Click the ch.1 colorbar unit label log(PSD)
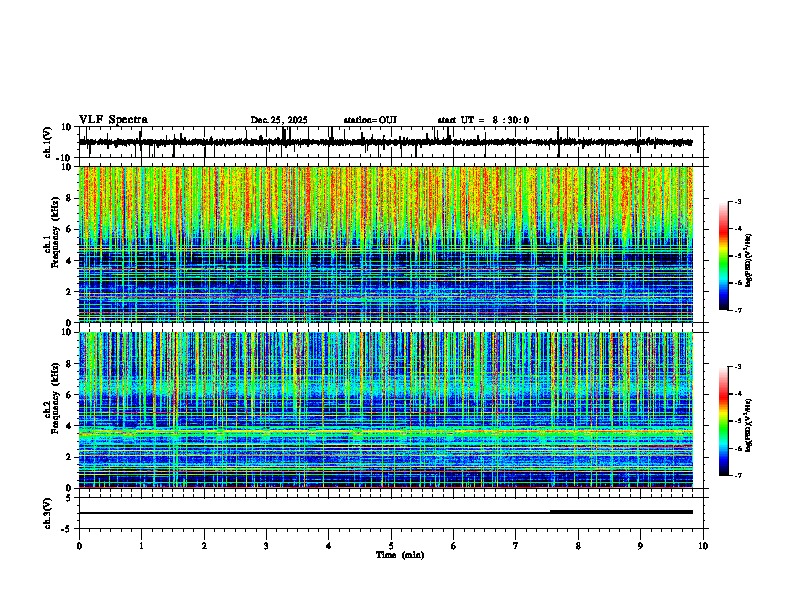This screenshot has width=792, height=612. click(748, 260)
